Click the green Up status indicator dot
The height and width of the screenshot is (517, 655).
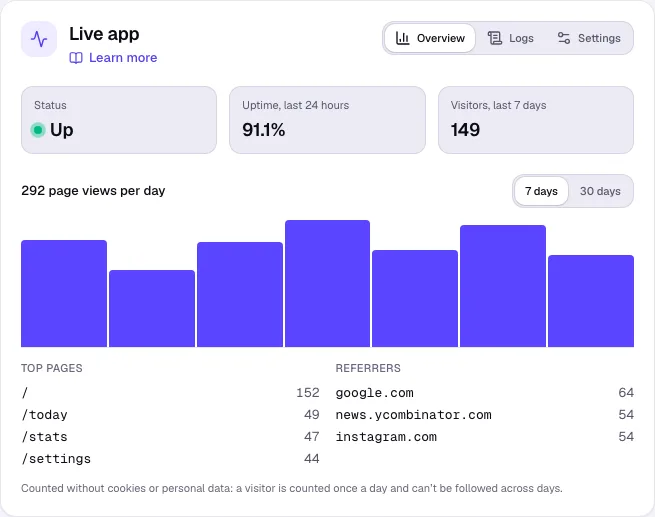(x=38, y=130)
